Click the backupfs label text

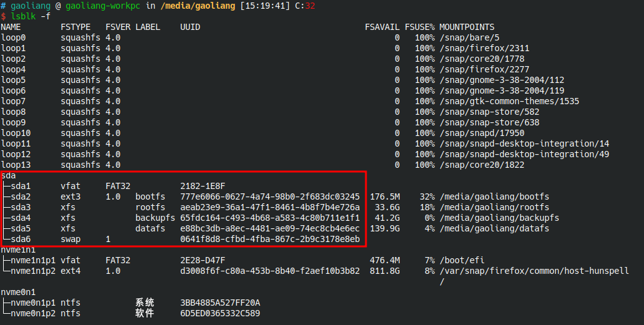click(155, 218)
